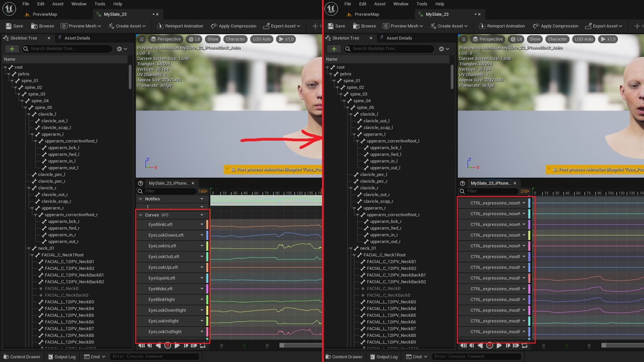Viewport: 644px width, 362px height.
Task: Click the help icon beside left MySlate_23_iPhone tab
Action: pyautogui.click(x=140, y=184)
